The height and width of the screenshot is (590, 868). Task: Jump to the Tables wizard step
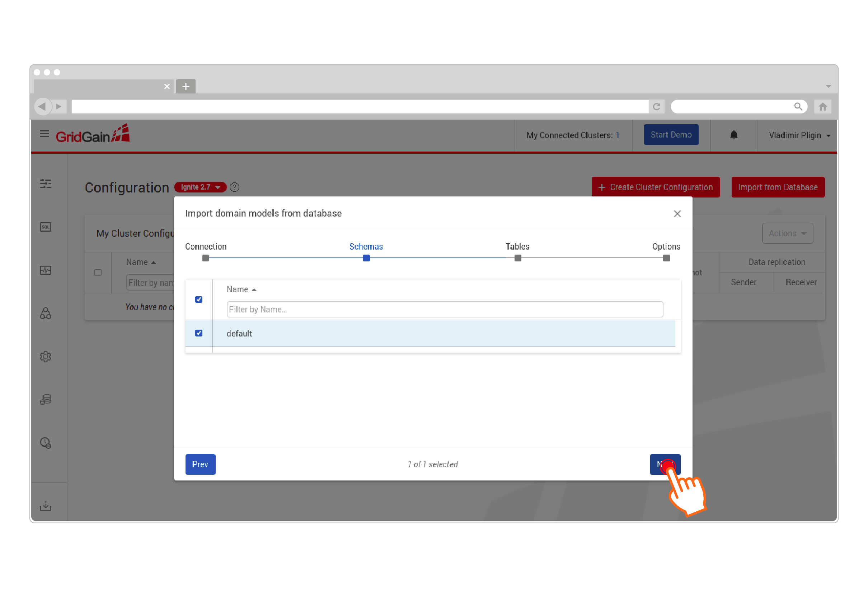[x=517, y=246]
